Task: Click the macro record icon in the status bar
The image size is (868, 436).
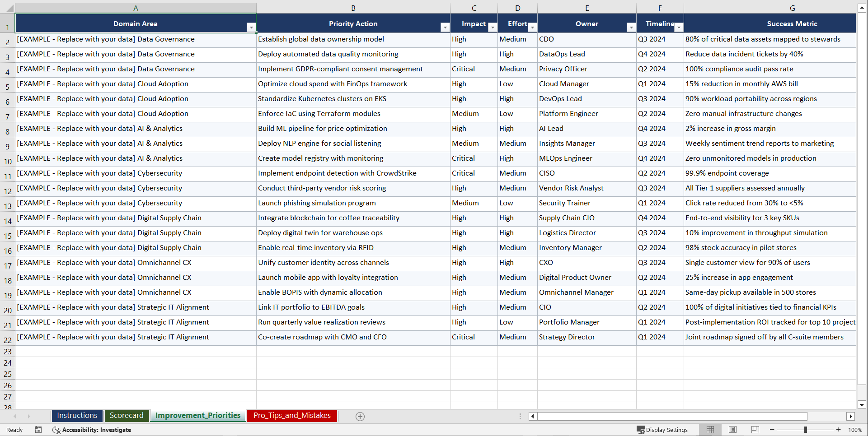Action: pyautogui.click(x=38, y=430)
